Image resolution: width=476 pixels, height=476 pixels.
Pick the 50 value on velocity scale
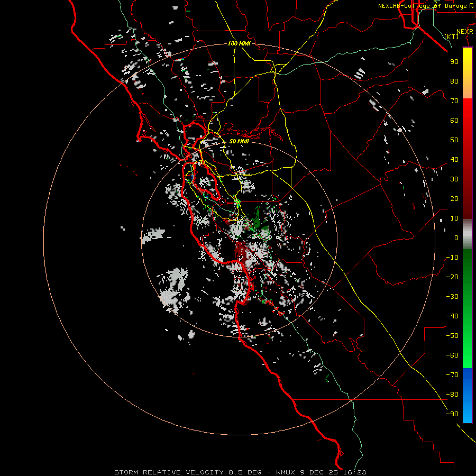[454, 140]
